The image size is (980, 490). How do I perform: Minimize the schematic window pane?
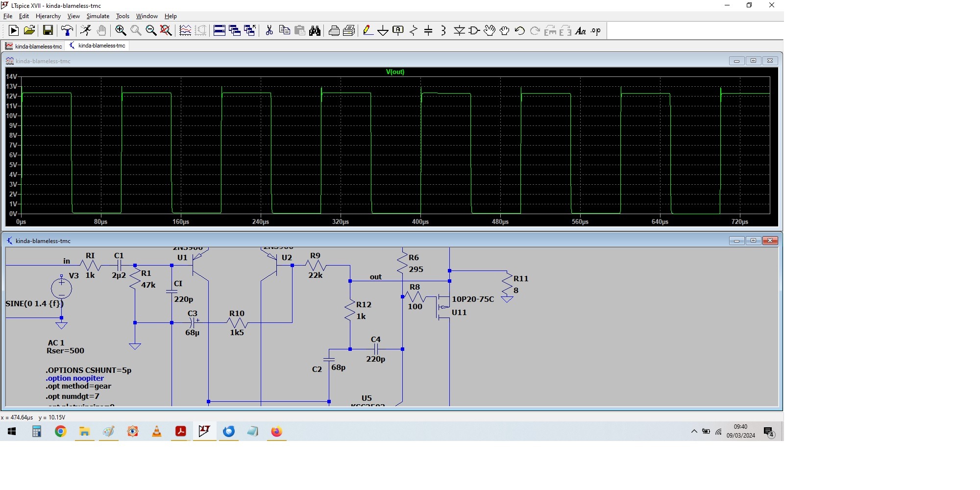click(736, 241)
